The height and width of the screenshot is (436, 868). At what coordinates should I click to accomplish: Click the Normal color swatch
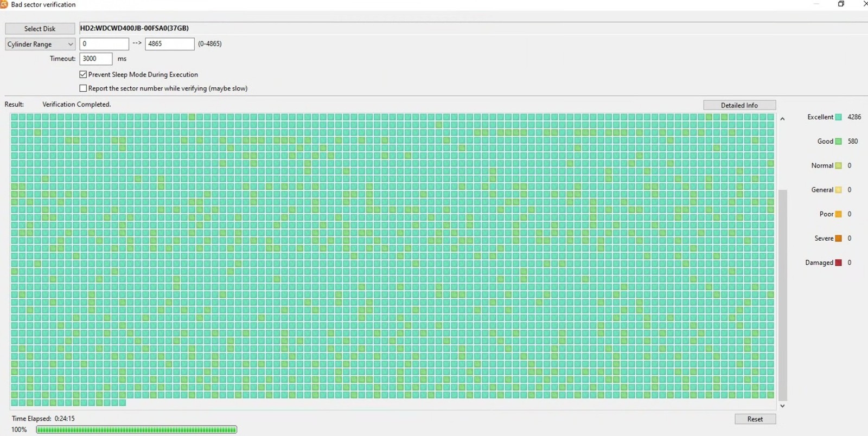click(x=839, y=166)
